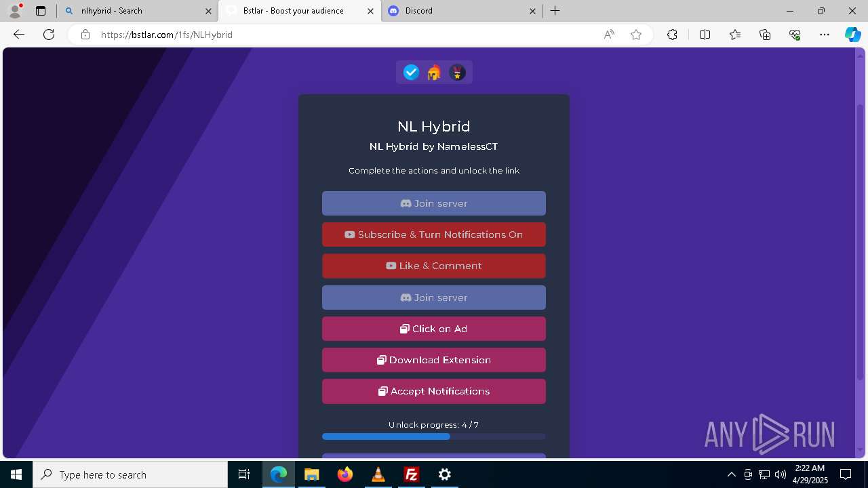868x488 pixels.
Task: Open the volume tray icon
Action: (781, 474)
